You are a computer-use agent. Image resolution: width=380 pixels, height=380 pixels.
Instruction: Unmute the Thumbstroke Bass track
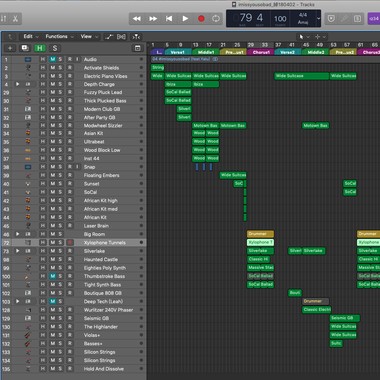click(x=53, y=276)
